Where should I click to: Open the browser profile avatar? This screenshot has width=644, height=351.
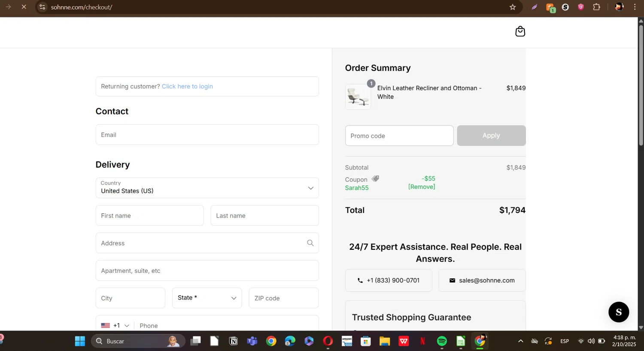pos(619,7)
